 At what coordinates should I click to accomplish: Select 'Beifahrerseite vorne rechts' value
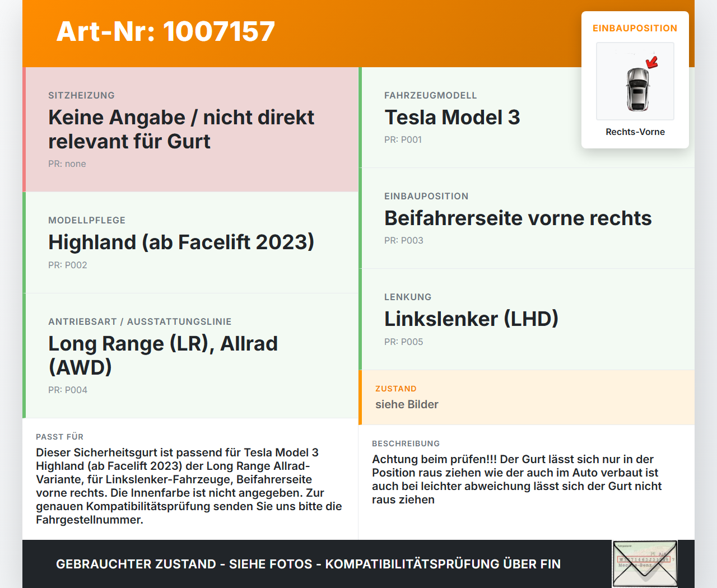pyautogui.click(x=518, y=218)
